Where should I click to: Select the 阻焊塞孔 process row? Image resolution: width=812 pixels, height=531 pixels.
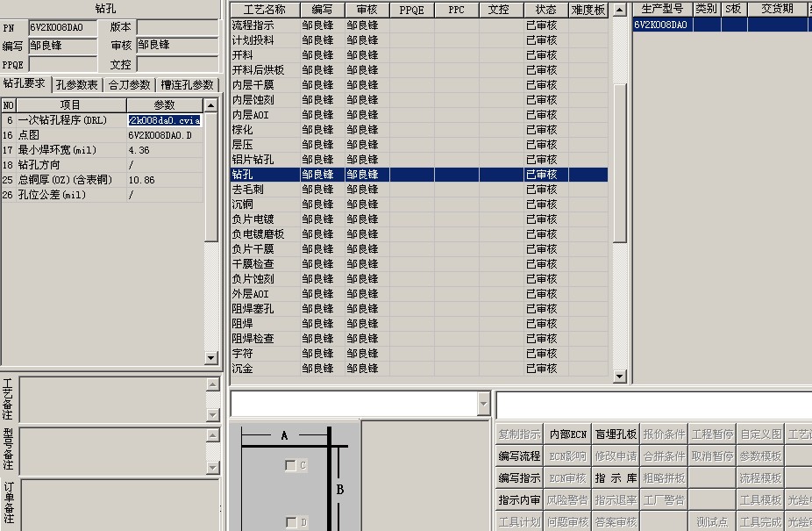click(x=419, y=309)
